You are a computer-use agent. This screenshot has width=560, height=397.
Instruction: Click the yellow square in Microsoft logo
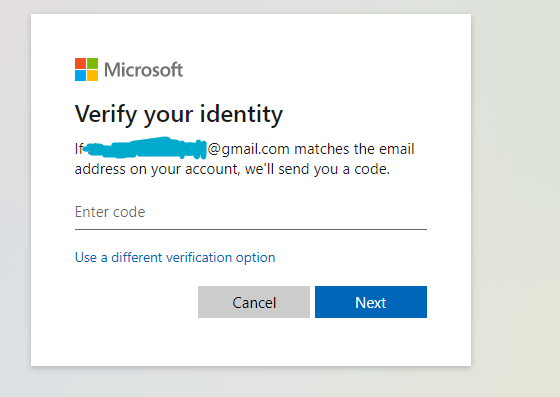92,76
